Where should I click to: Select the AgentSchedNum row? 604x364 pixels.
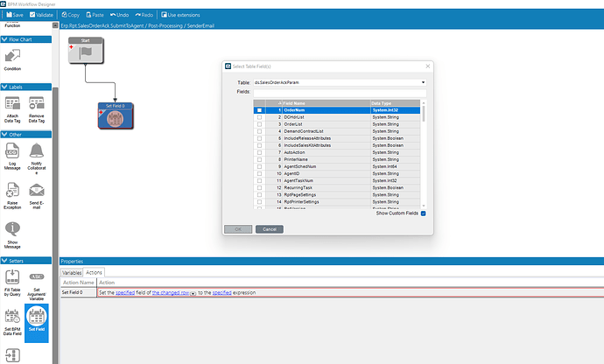click(x=337, y=167)
